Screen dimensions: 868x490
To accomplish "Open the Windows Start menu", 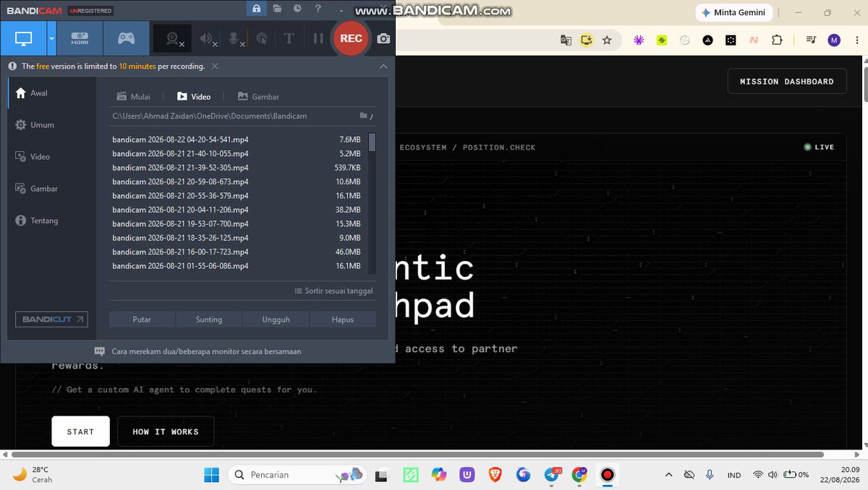I will click(211, 475).
